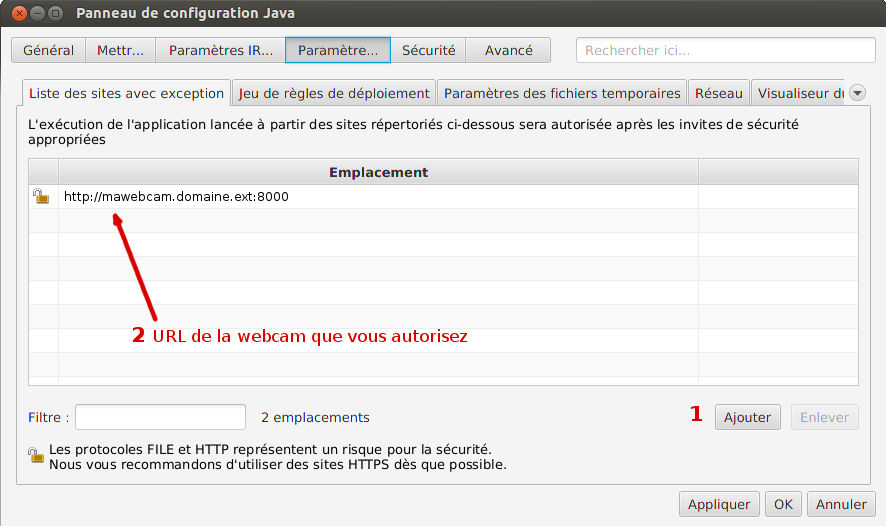
Task: Select the highlighted Paramètre... tab
Action: (338, 50)
